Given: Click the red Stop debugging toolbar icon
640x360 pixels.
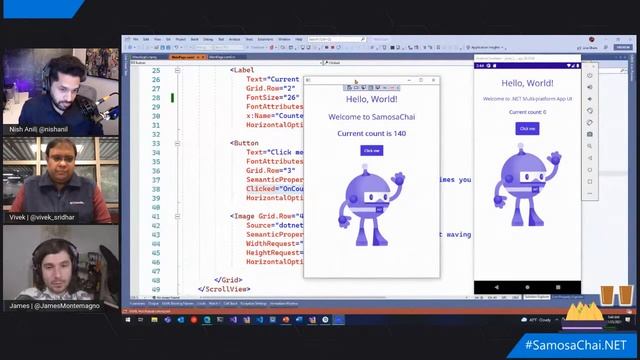Looking at the screenshot, I should 332,47.
